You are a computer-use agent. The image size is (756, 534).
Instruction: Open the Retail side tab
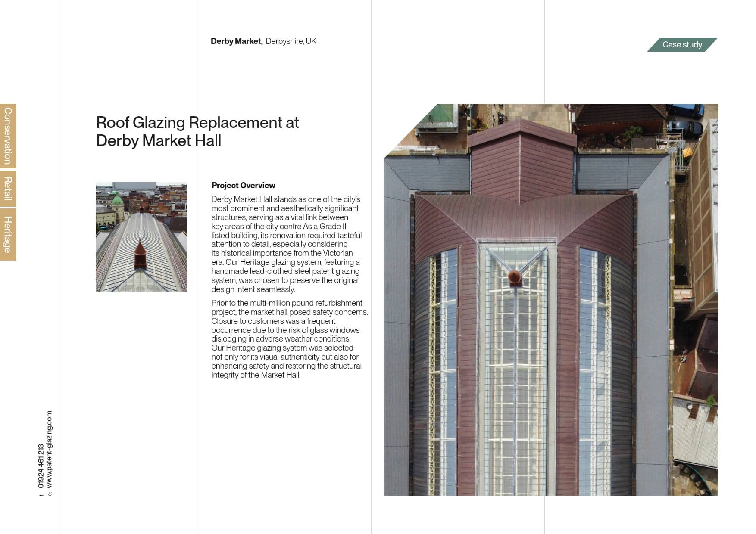click(x=8, y=189)
